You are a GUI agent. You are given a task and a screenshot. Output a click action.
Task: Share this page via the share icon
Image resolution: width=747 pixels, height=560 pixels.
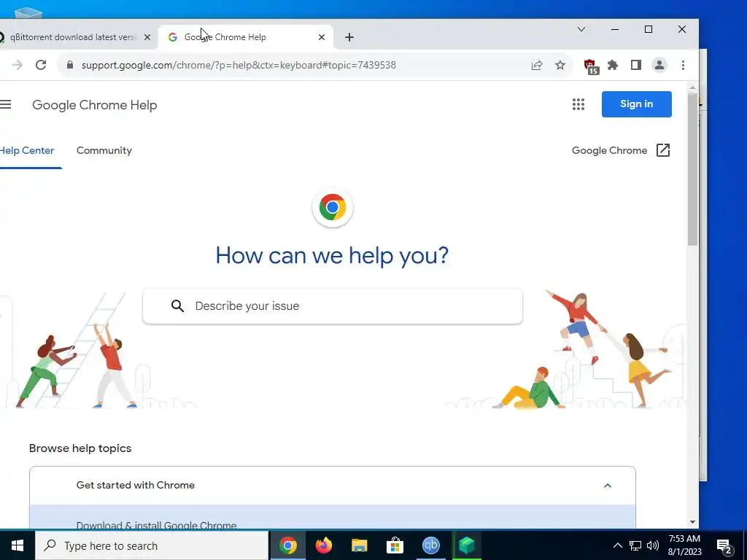[x=537, y=65]
